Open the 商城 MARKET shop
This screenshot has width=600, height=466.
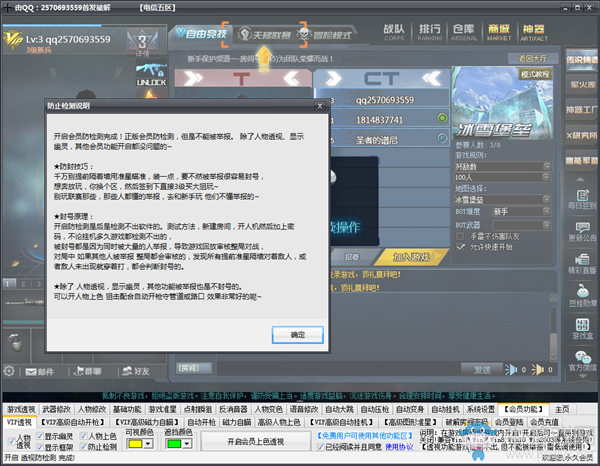499,32
